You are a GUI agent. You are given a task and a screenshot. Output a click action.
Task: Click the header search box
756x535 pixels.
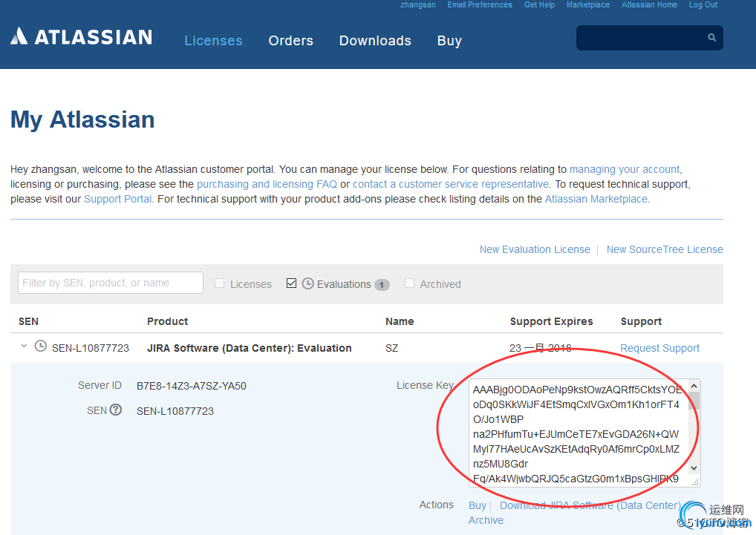pyautogui.click(x=649, y=38)
